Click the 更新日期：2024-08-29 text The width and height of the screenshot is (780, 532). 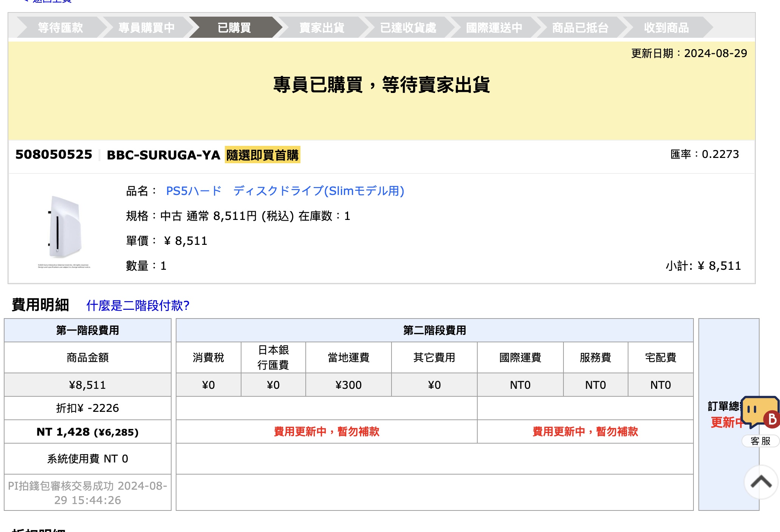pyautogui.click(x=689, y=53)
